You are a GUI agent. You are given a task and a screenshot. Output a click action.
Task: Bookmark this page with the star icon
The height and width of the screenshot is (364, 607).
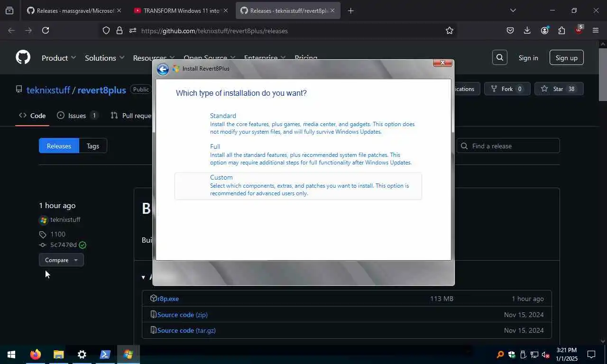(x=450, y=30)
